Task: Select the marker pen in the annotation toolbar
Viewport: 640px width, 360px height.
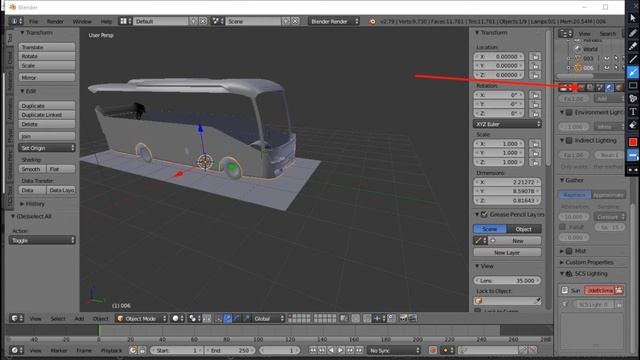Action: click(633, 46)
